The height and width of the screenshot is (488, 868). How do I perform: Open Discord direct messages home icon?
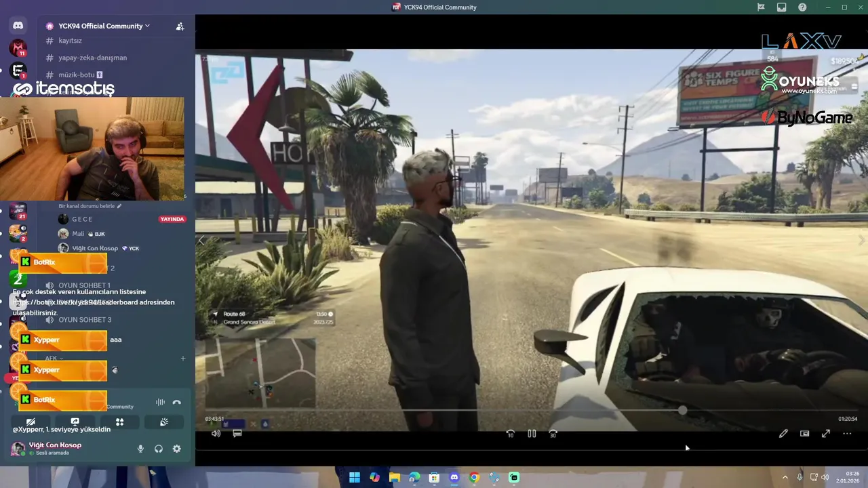[18, 26]
